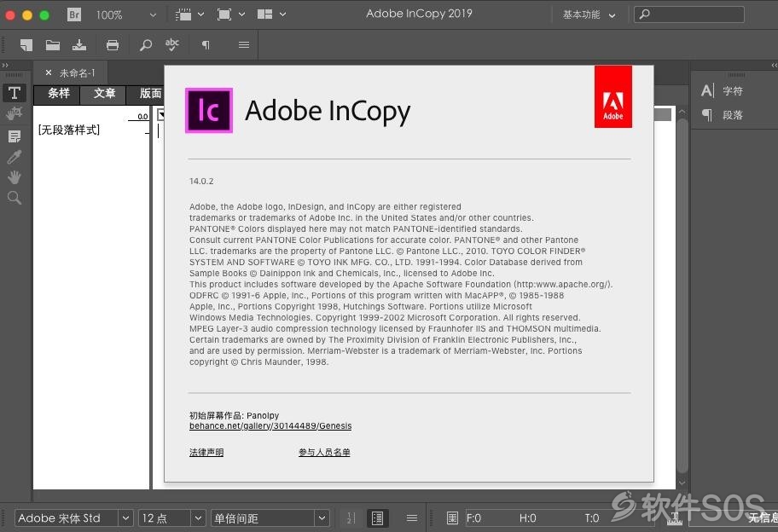Open the 段落 paragraph panel
Image resolution: width=778 pixels, height=532 pixels.
coord(722,115)
